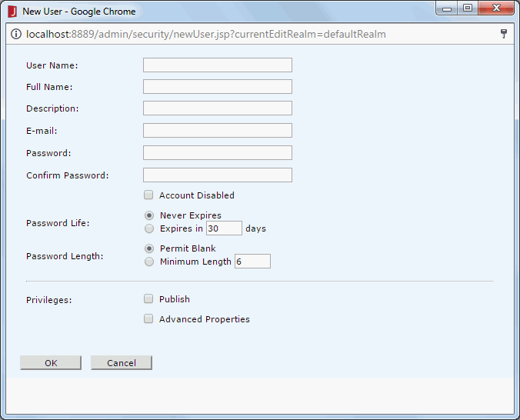Select the Never Expires option

point(149,215)
